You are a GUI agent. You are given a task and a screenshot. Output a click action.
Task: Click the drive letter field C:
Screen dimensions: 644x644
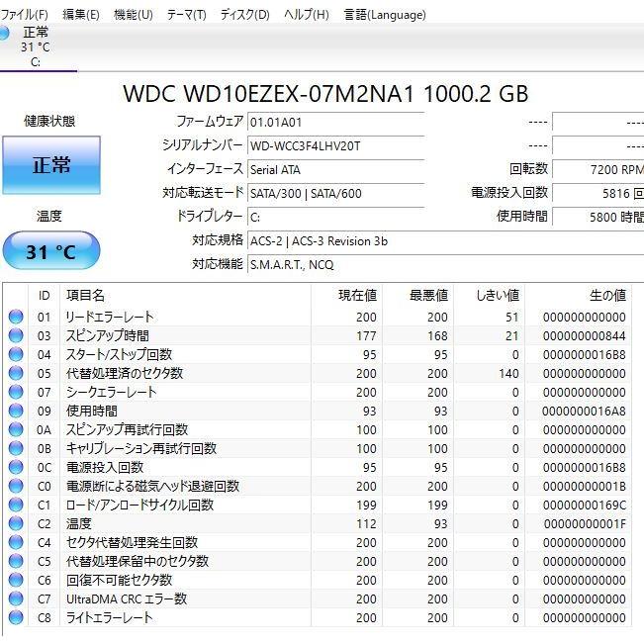336,218
